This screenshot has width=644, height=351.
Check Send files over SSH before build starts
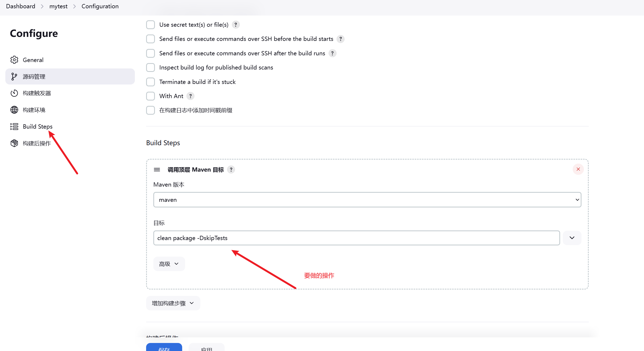[x=151, y=39]
